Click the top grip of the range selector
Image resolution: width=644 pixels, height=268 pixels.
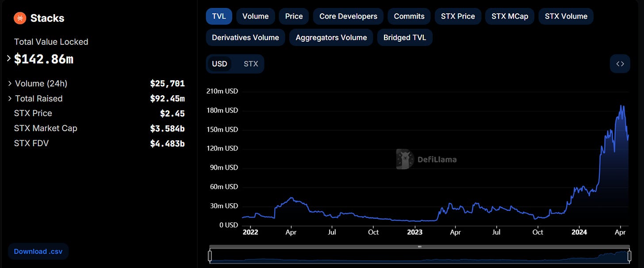(x=419, y=247)
